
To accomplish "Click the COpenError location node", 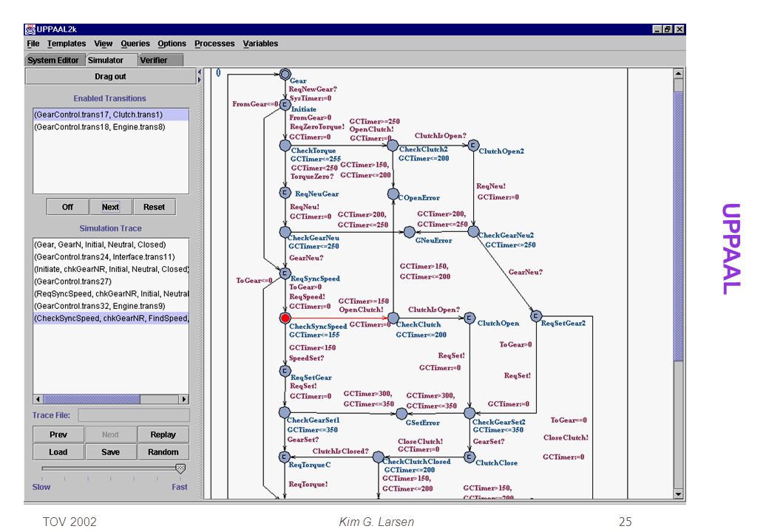I will pos(393,194).
